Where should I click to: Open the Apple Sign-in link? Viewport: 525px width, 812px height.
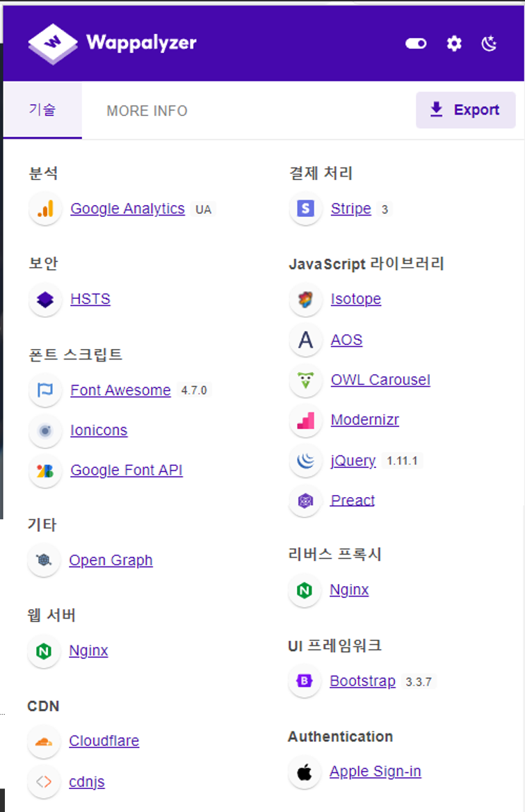click(x=375, y=772)
